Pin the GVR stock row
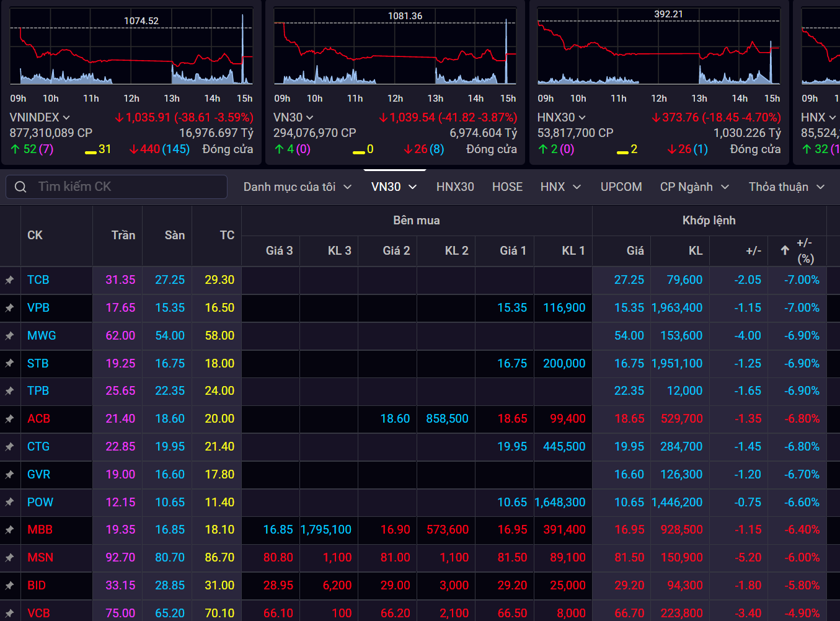The width and height of the screenshot is (840, 621). (x=10, y=475)
